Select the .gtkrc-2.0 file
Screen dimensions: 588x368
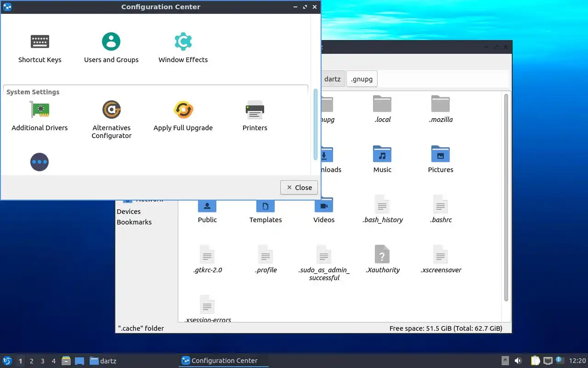[207, 259]
